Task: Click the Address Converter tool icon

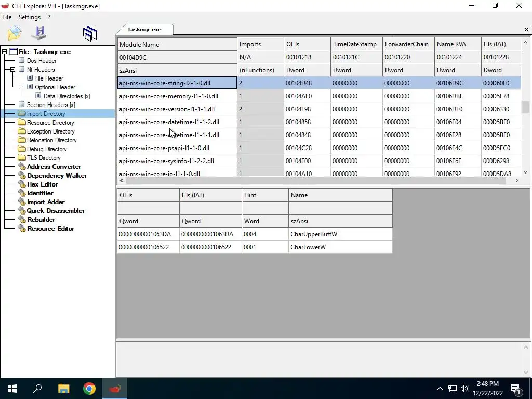Action: [x=22, y=166]
